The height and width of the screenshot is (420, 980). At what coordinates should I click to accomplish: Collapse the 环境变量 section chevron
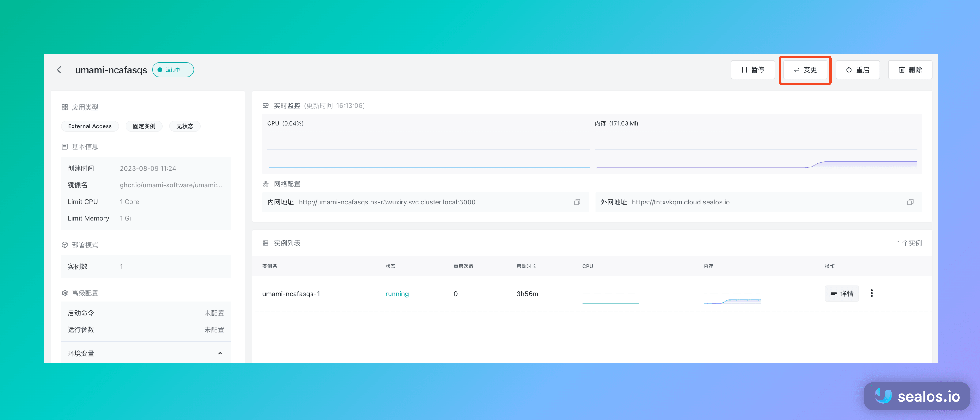(x=220, y=353)
